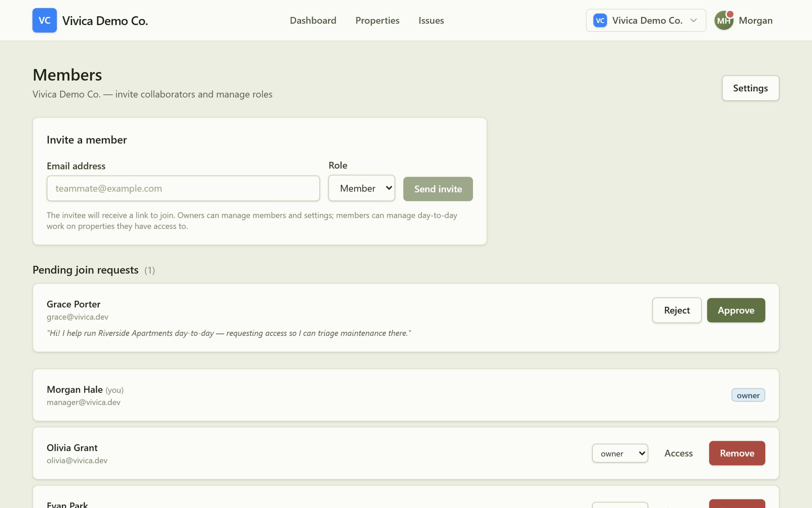Click the Morgan Hale (you) name
812x508 pixels.
tap(85, 390)
